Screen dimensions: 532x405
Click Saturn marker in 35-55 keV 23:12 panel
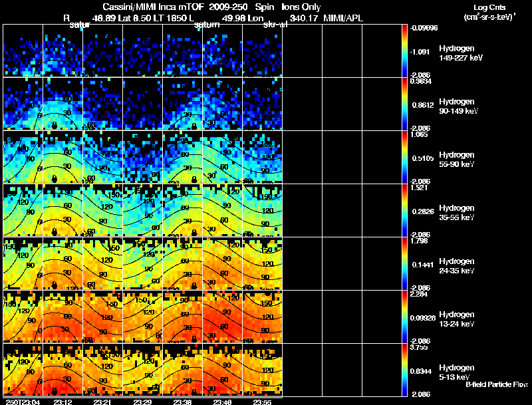point(55,232)
